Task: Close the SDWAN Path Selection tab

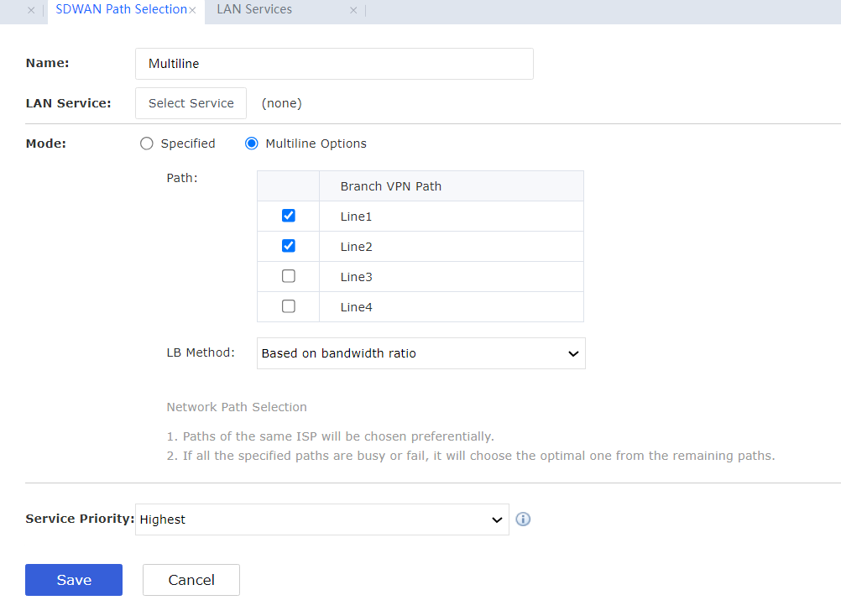Action: (192, 11)
